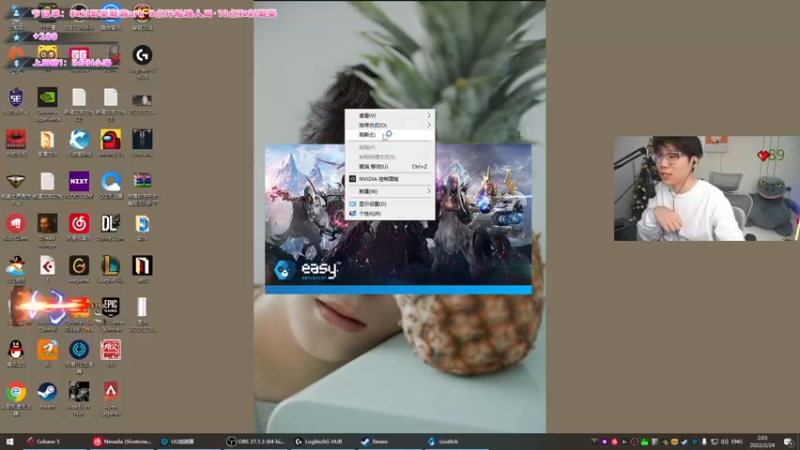Expand the Sort by (O) submenu

pos(390,125)
